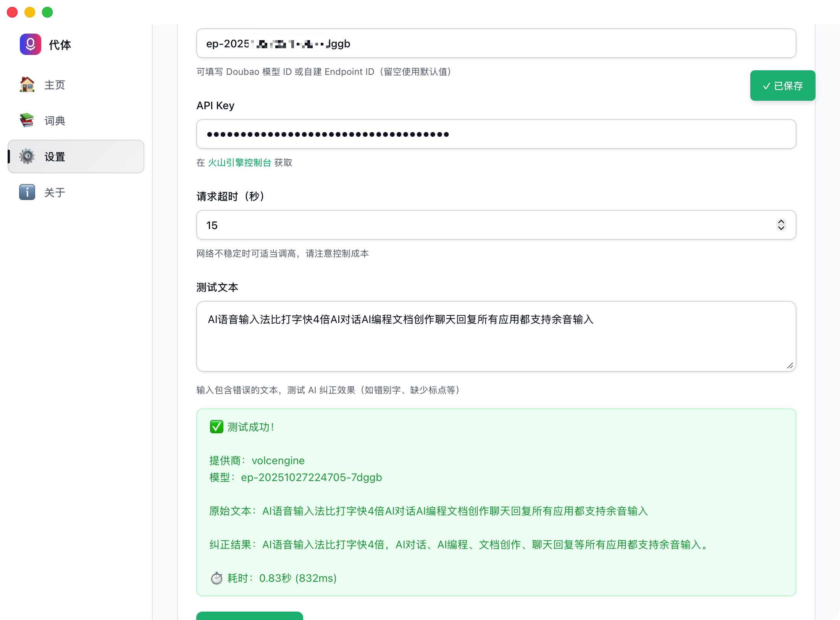The width and height of the screenshot is (840, 620).
Task: Click the timeout field stepper arrows
Action: click(x=781, y=225)
